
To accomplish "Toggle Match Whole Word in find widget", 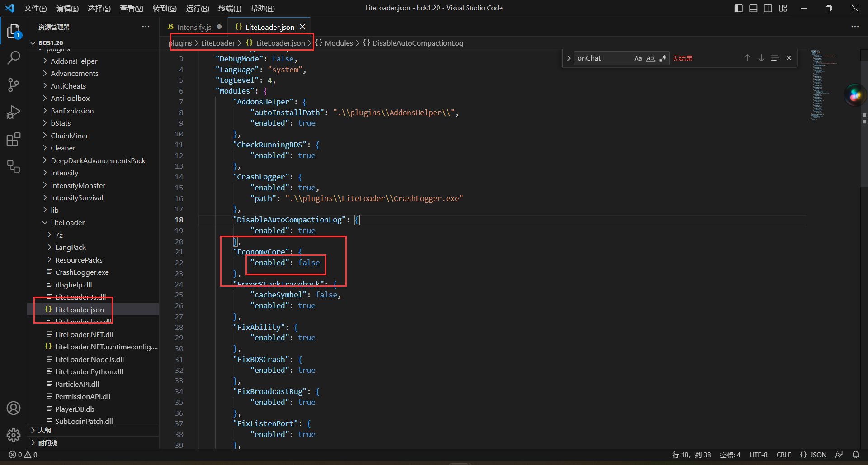I will coord(650,58).
